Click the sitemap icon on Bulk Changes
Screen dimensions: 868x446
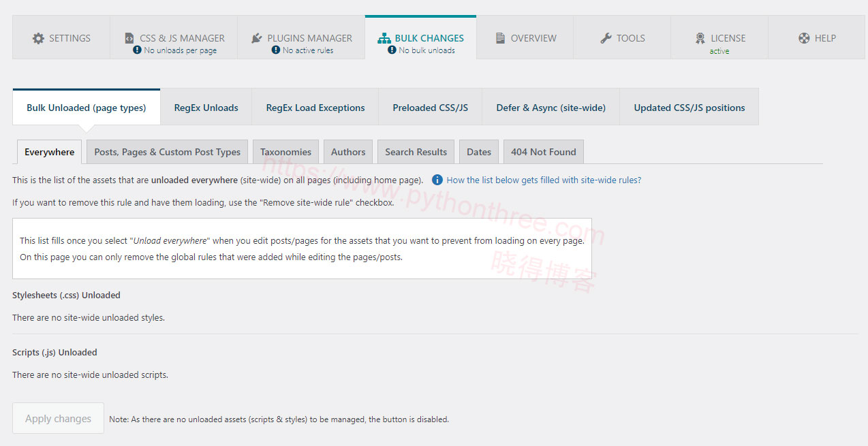[x=384, y=38]
